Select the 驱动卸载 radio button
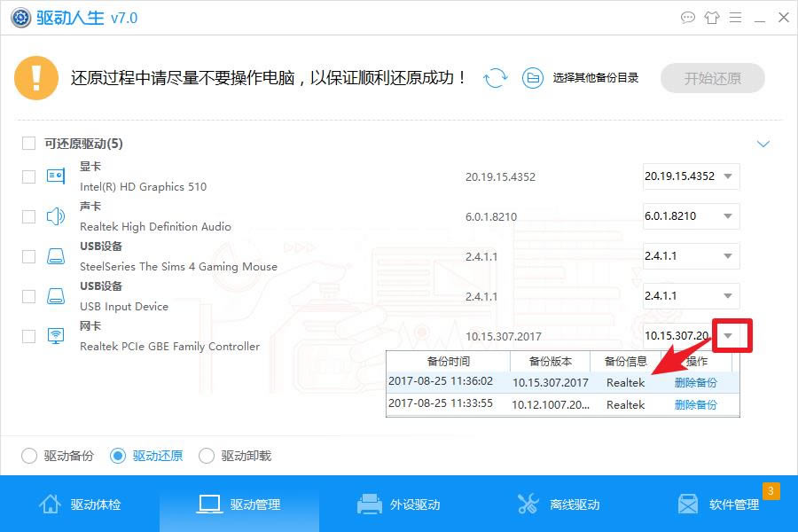The width and height of the screenshot is (798, 532). 206,456
